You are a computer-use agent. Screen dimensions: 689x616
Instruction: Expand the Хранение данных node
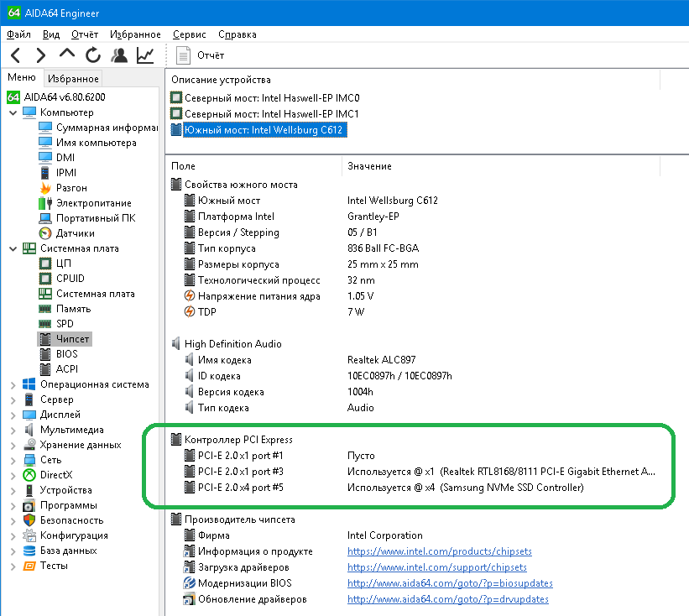coord(13,445)
